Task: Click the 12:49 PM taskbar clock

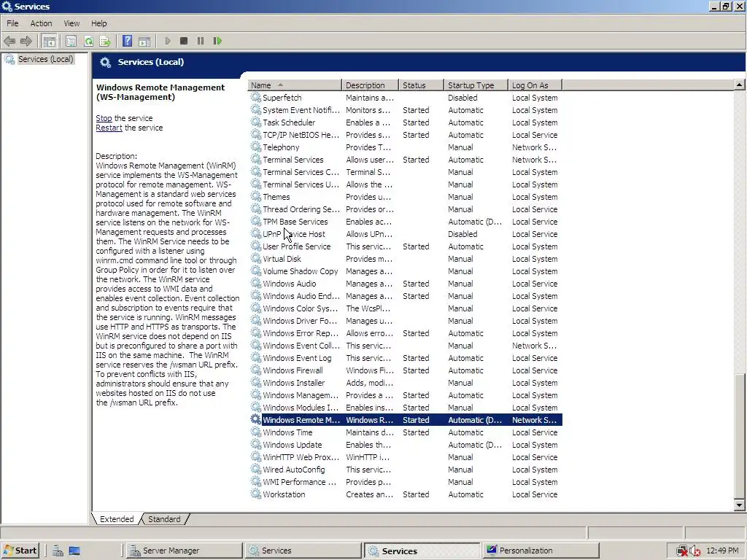Action: pyautogui.click(x=722, y=551)
